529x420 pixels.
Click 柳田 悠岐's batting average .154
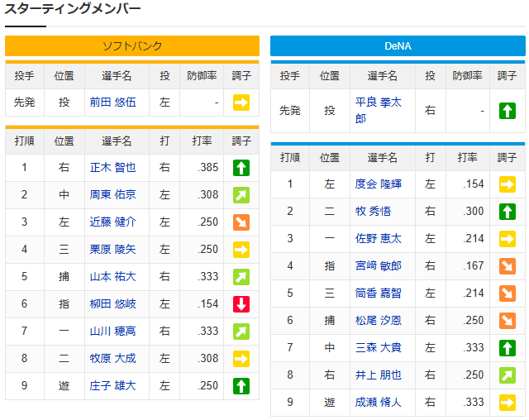tap(208, 304)
